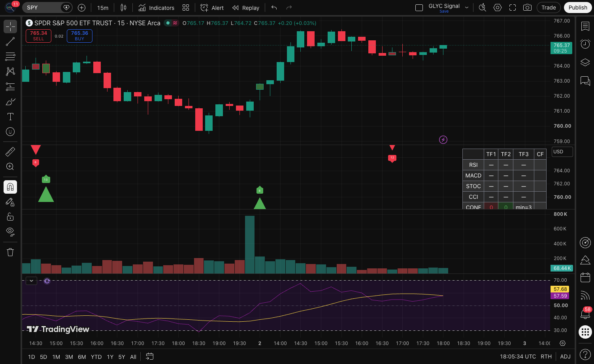The image size is (594, 364).
Task: Select the trend line drawing tool
Action: (10, 41)
